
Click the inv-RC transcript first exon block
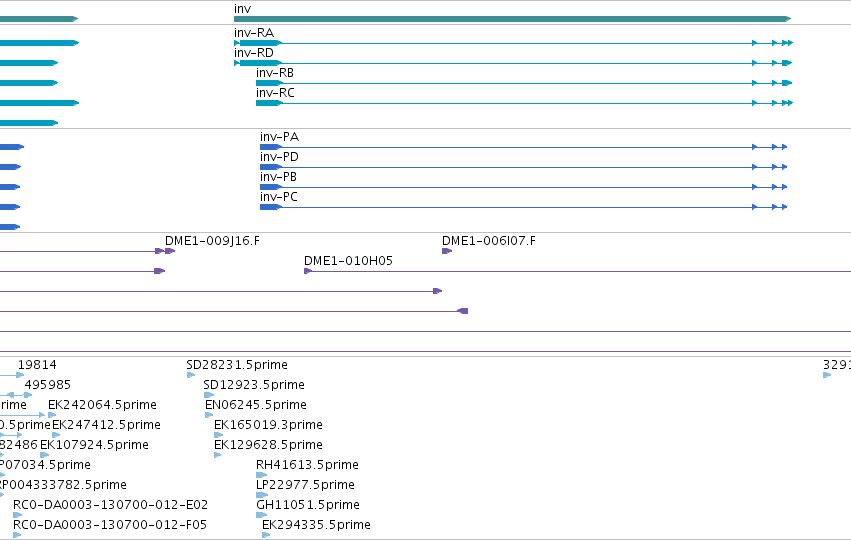(269, 103)
